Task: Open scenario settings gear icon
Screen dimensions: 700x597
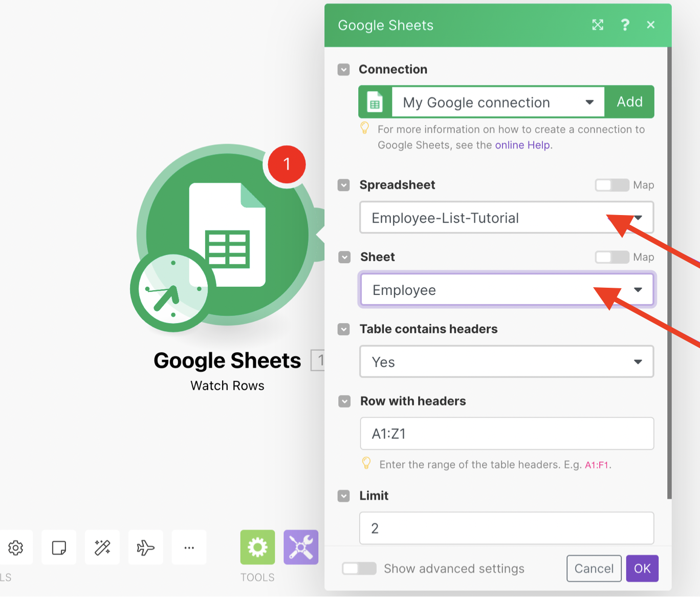Action: 15,547
